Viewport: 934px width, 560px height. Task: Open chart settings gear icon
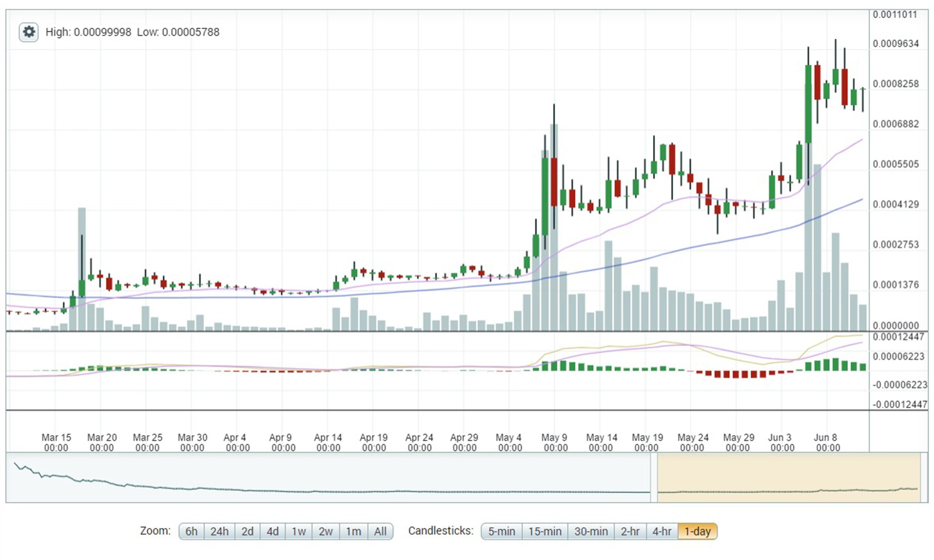tap(29, 32)
